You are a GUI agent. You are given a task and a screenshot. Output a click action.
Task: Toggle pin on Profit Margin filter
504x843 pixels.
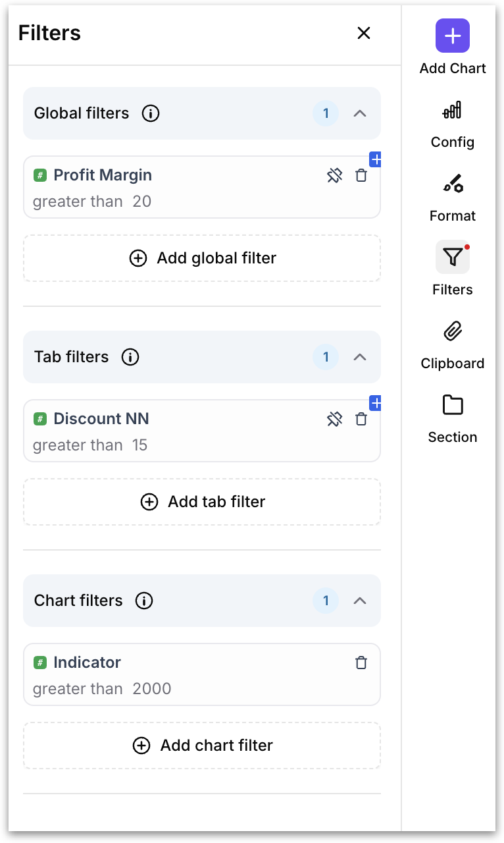(335, 175)
